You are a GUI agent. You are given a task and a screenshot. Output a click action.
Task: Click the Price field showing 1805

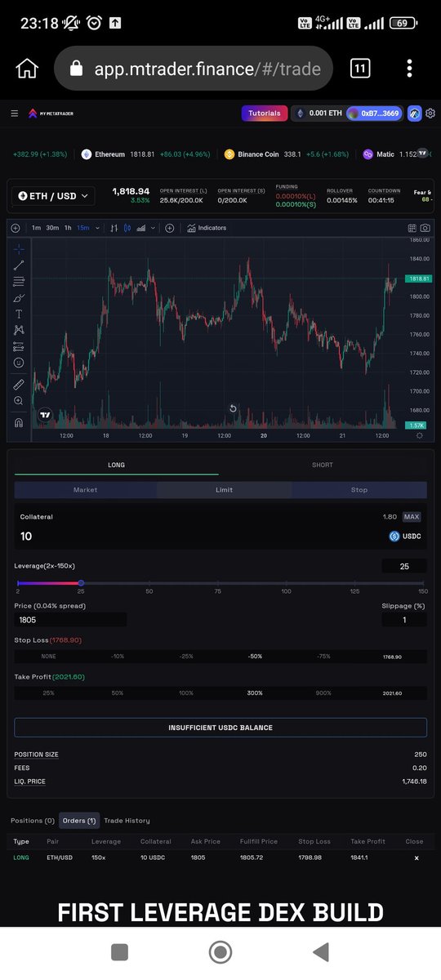[70, 620]
